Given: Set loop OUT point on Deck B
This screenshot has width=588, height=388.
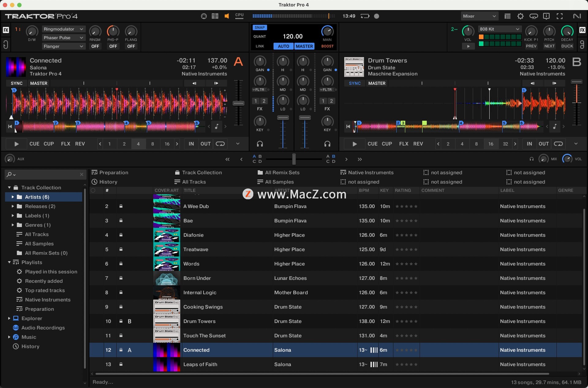Looking at the screenshot, I should point(544,144).
